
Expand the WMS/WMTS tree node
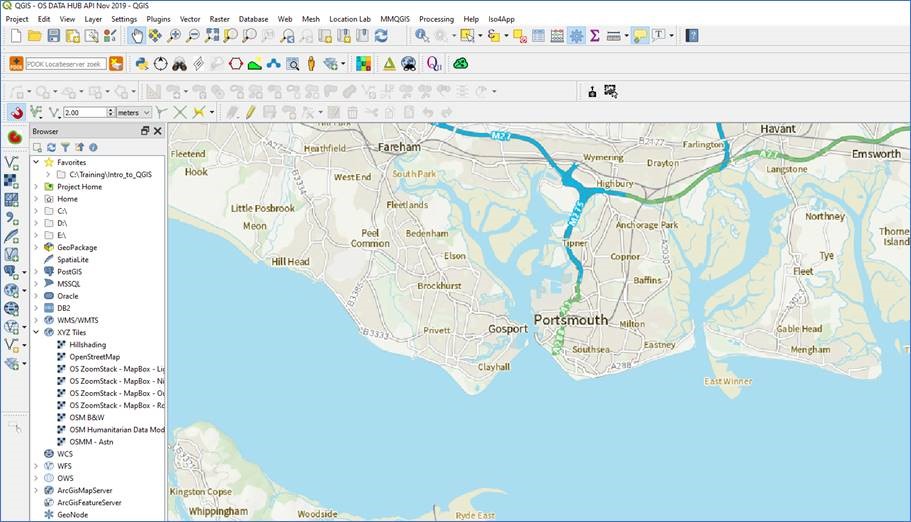point(36,320)
